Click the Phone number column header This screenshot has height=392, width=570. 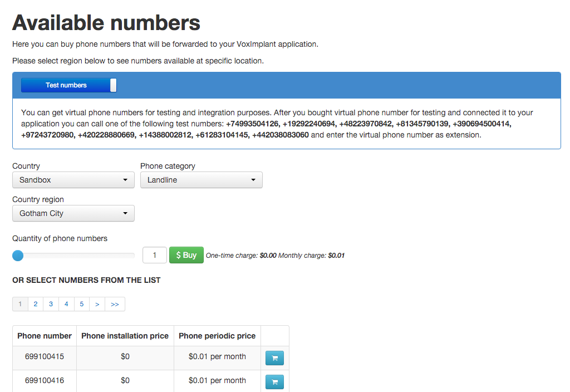coord(45,336)
